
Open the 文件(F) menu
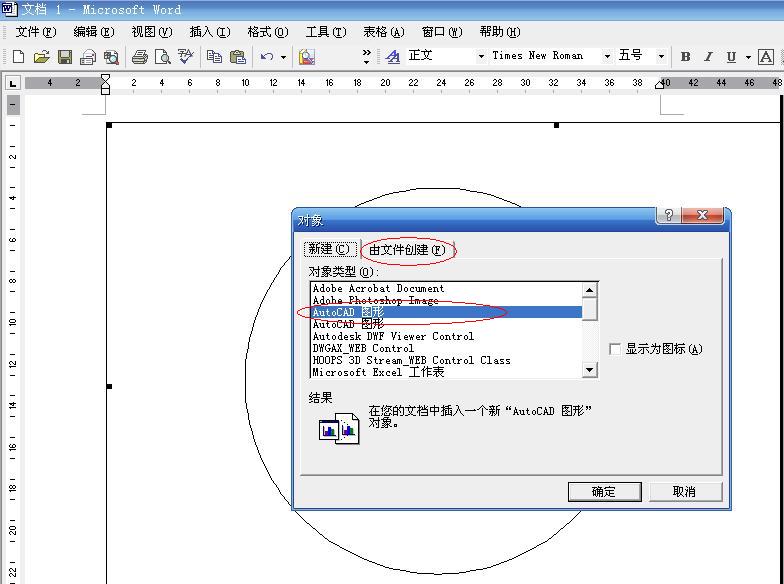[36, 32]
